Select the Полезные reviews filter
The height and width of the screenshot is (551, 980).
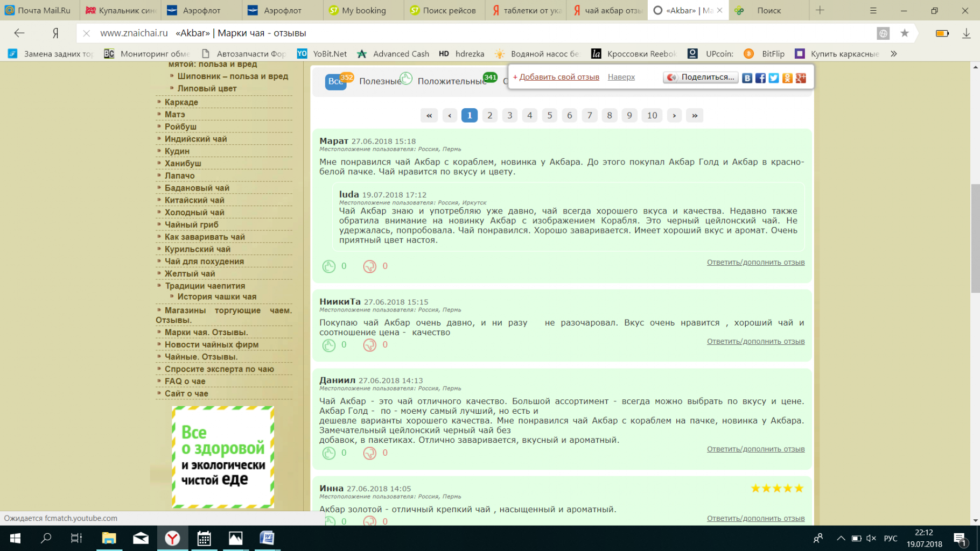380,81
